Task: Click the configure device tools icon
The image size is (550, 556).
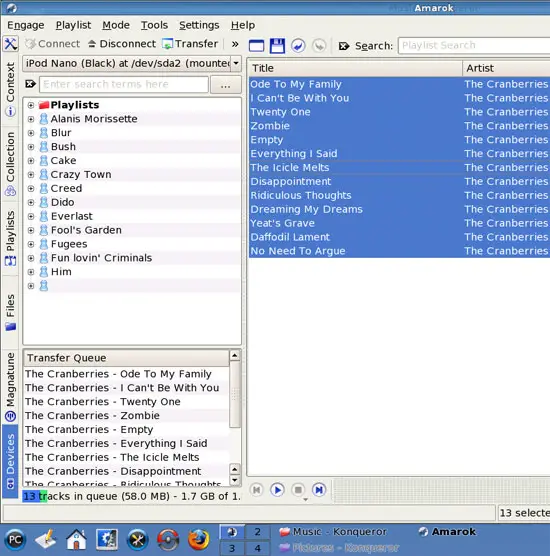Action: pos(10,44)
